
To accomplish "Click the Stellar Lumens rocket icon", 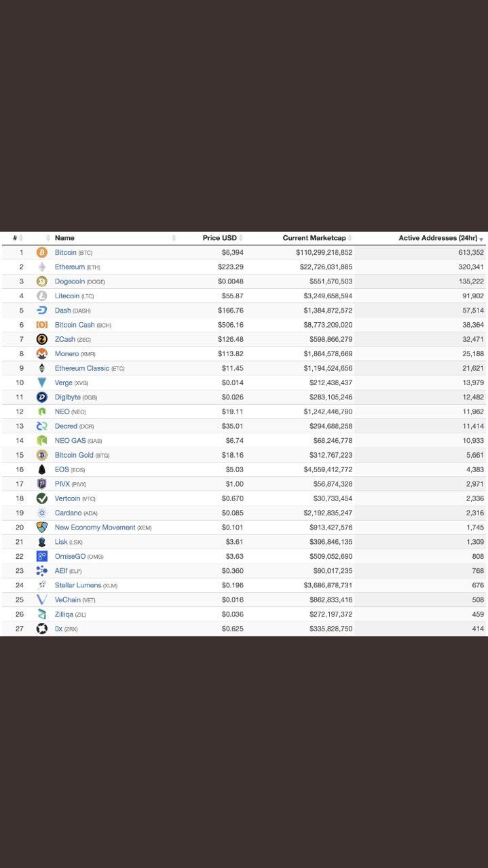I will click(x=41, y=585).
